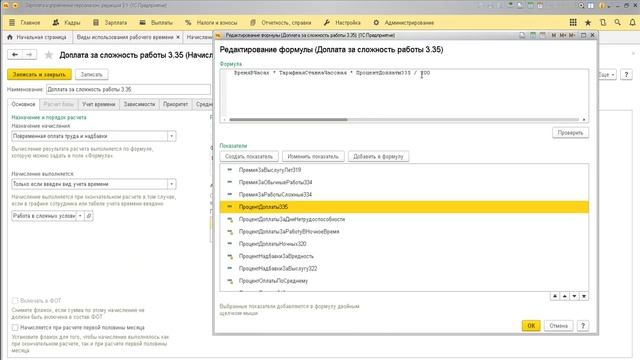Screen dimensions: 640x360
Task: Switch to Основное tab
Action: [23, 104]
